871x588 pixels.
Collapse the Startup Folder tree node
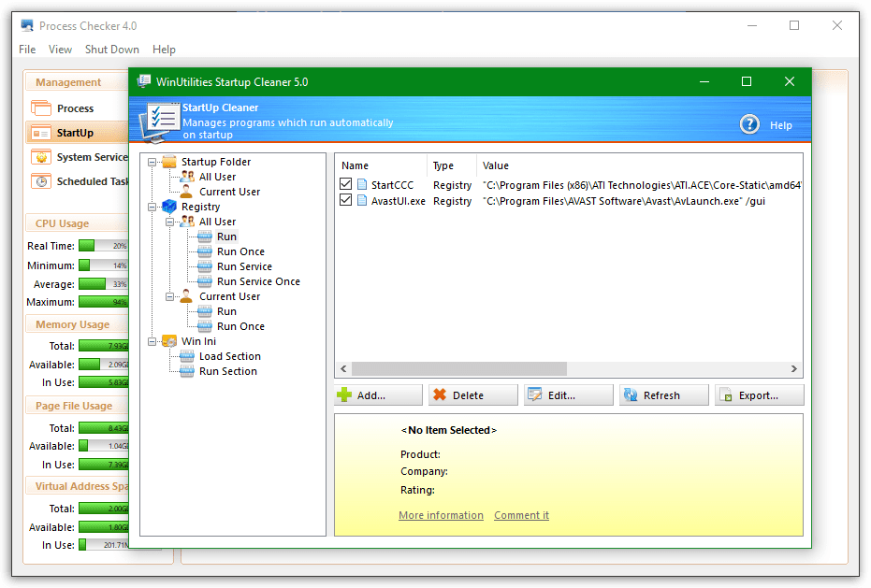tap(152, 162)
